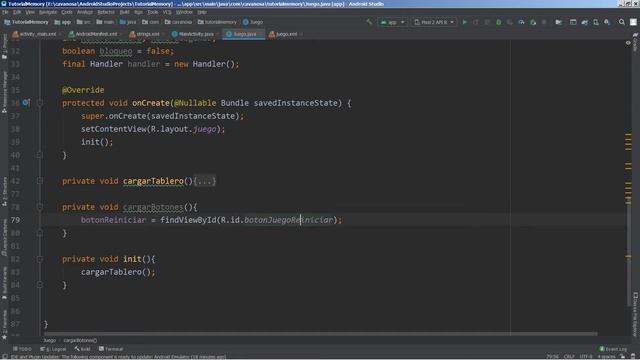Viewport: 640px width, 360px height.
Task: Open the Terminal tool window button
Action: pyautogui.click(x=111, y=349)
